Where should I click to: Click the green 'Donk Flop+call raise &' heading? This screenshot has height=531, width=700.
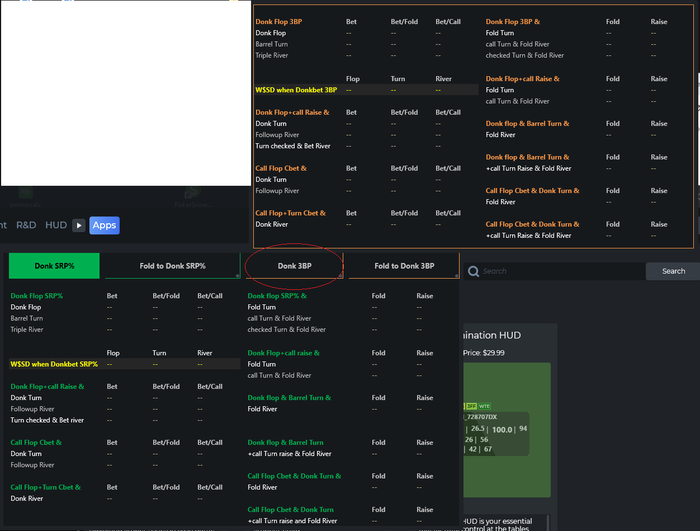283,353
